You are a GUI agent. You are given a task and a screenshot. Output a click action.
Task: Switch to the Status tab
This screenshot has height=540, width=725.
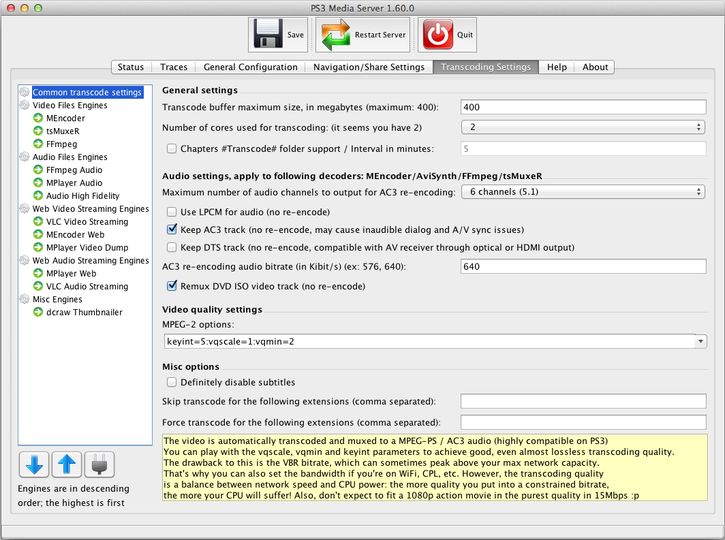131,67
